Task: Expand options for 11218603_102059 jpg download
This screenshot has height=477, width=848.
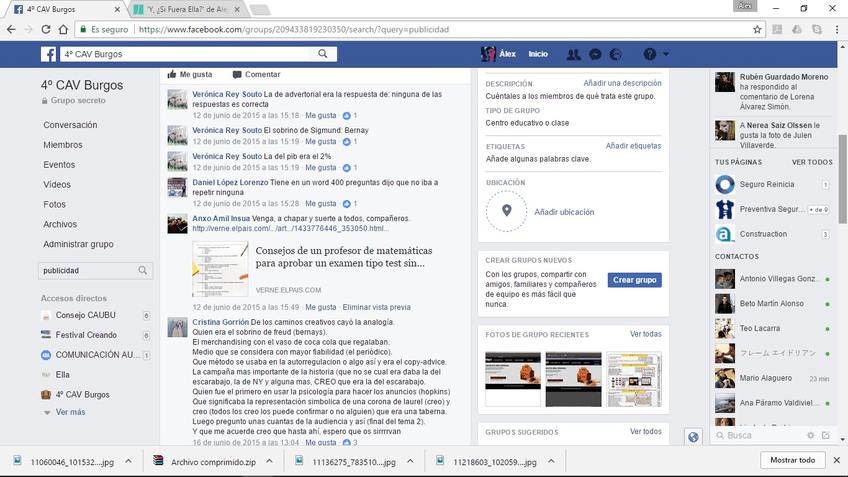Action: point(551,461)
